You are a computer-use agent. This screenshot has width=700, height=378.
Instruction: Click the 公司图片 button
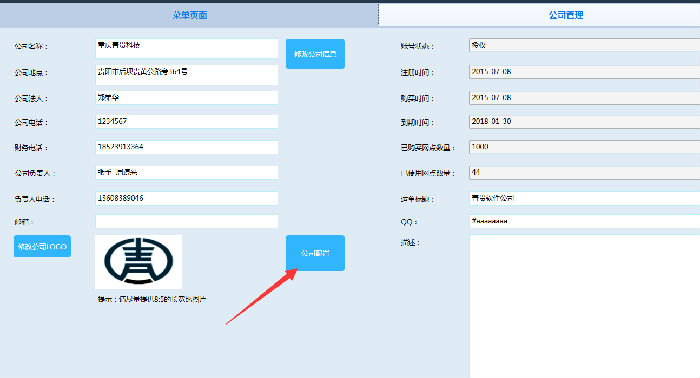315,253
